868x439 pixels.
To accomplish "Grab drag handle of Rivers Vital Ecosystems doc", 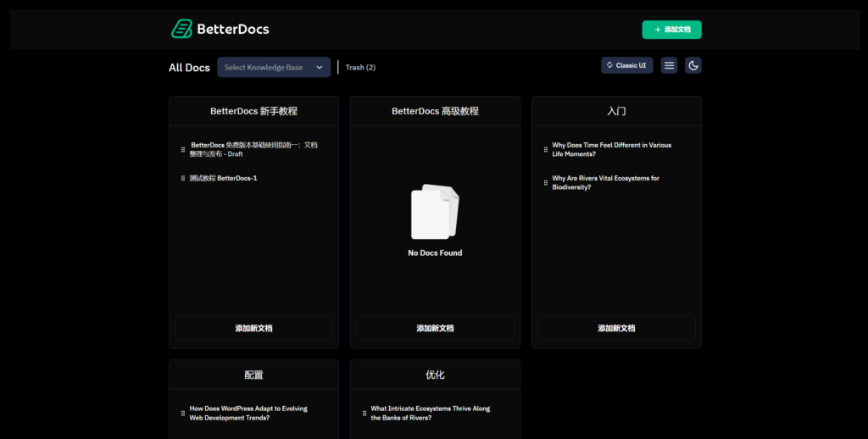I will 545,183.
